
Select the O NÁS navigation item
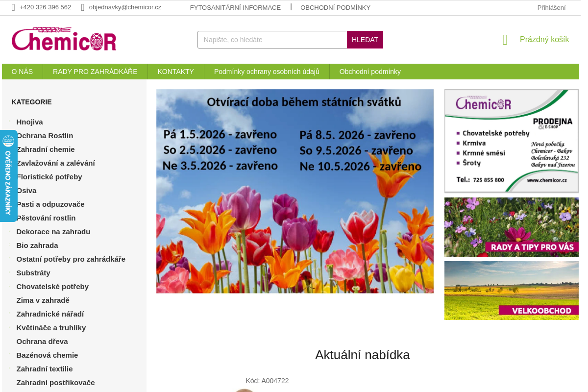22,71
